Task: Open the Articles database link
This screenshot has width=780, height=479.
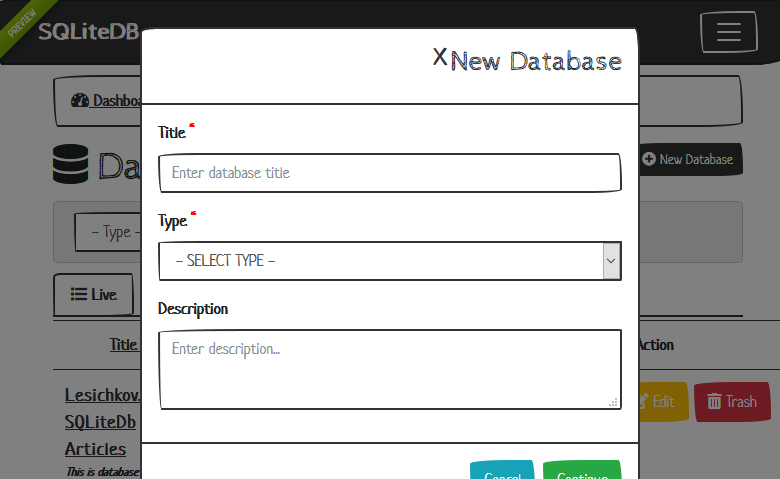Action: (x=96, y=449)
